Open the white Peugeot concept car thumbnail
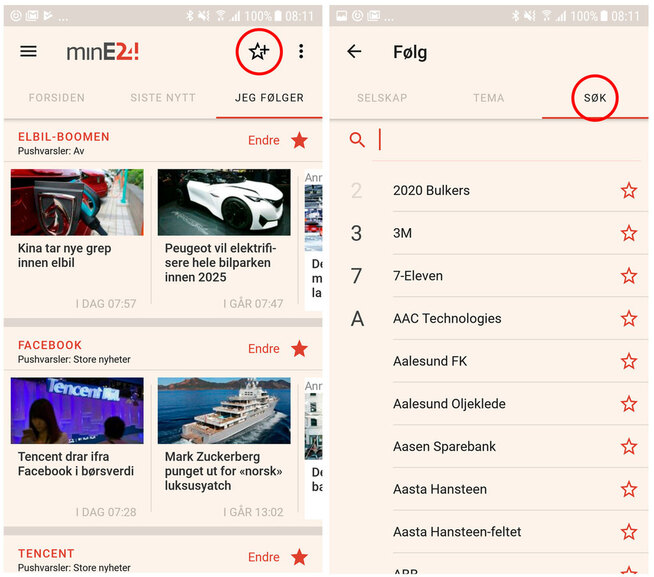This screenshot has width=654, height=577. (x=224, y=202)
